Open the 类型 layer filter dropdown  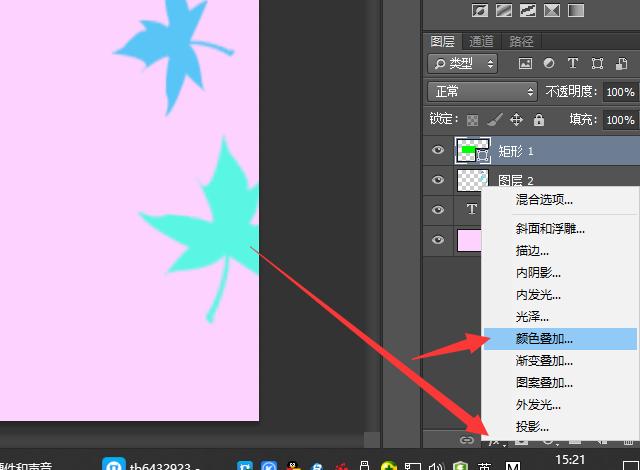462,64
